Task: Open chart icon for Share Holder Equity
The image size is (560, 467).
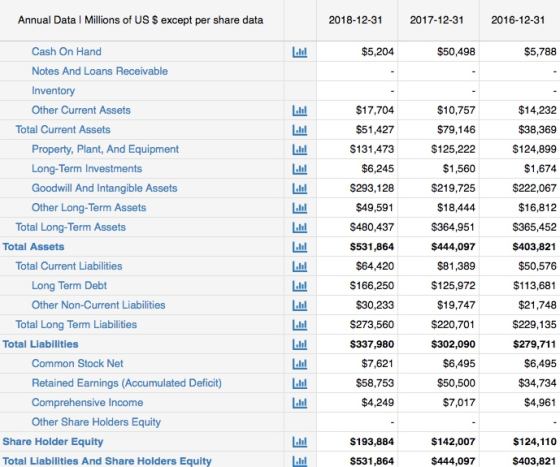Action: pos(299,442)
